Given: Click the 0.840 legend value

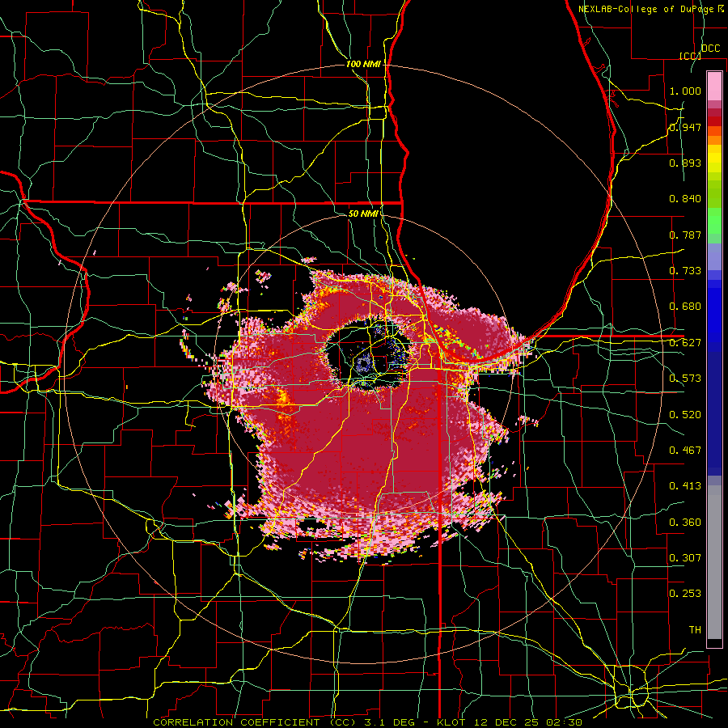Looking at the screenshot, I should [x=685, y=199].
